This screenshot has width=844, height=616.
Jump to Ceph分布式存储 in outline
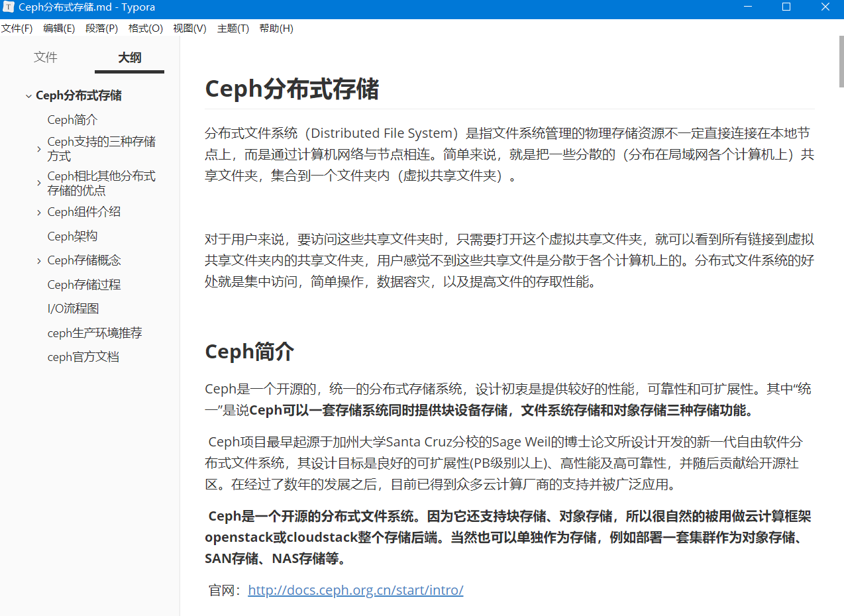[x=79, y=95]
